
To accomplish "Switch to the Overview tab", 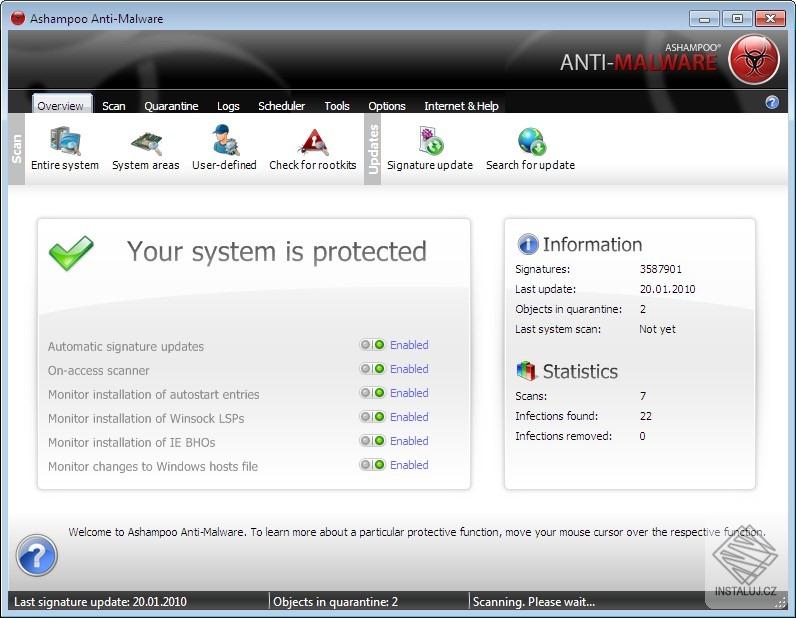I will 60,106.
